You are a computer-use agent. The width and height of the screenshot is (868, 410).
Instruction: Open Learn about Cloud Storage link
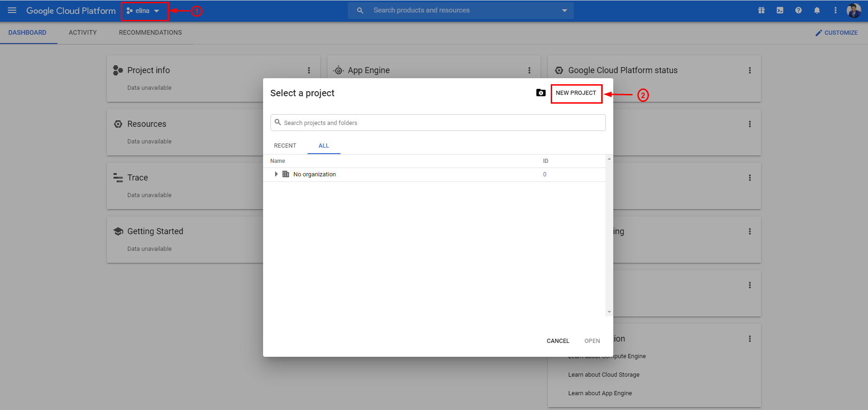point(604,375)
